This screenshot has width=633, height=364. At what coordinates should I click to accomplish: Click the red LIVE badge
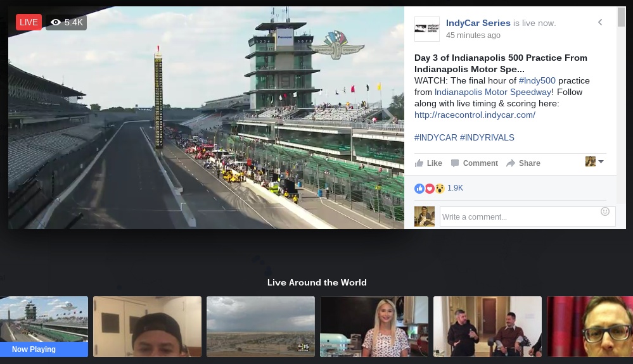pos(29,22)
